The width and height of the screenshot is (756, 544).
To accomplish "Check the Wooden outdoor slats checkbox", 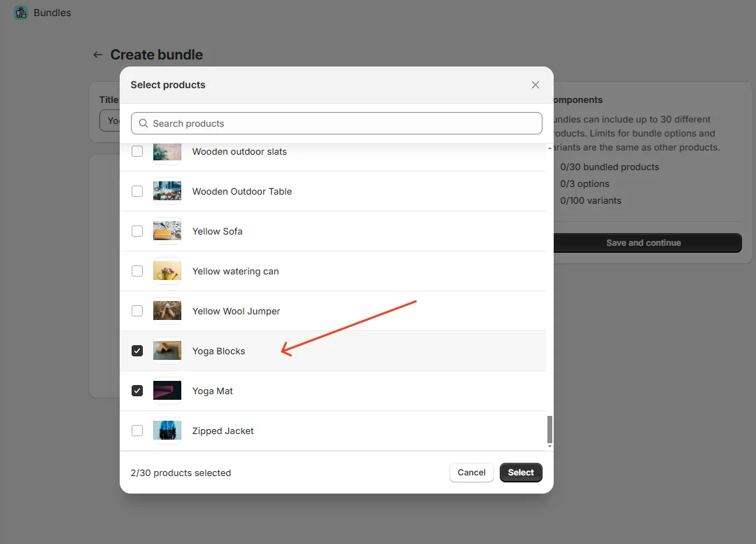I will (x=137, y=151).
